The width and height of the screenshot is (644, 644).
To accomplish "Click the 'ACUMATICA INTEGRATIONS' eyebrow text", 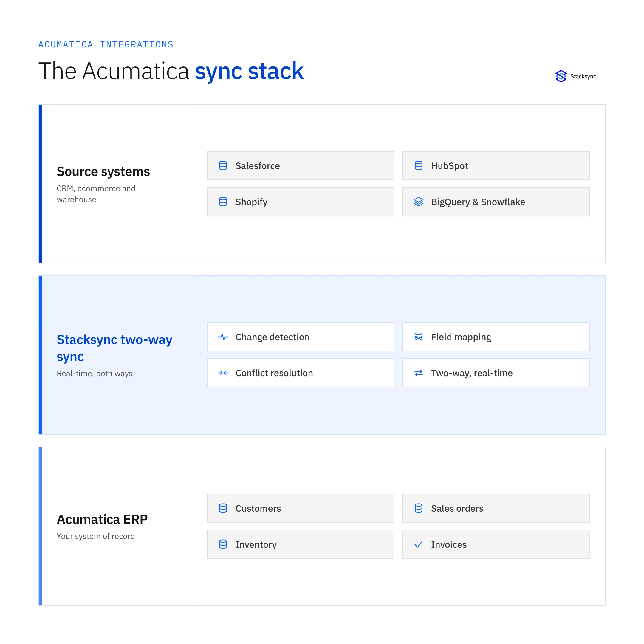I will pyautogui.click(x=106, y=44).
